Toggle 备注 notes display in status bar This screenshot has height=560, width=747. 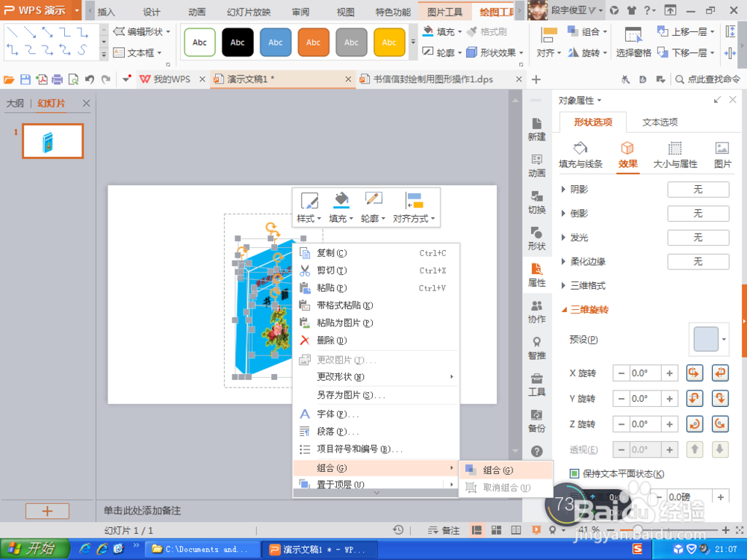444,530
